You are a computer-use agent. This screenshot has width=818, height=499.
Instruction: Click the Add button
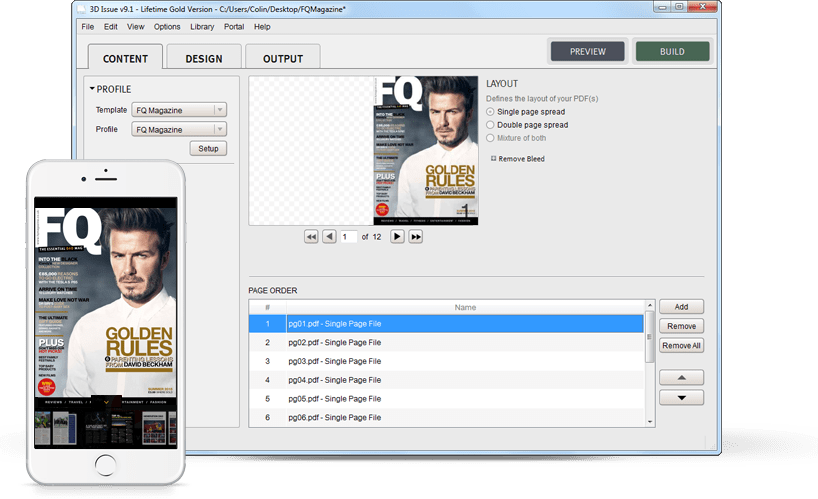pyautogui.click(x=681, y=307)
